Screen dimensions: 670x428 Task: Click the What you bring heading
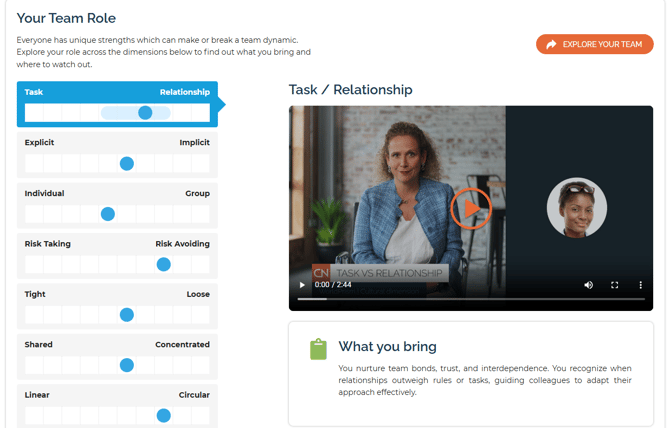pyautogui.click(x=388, y=346)
